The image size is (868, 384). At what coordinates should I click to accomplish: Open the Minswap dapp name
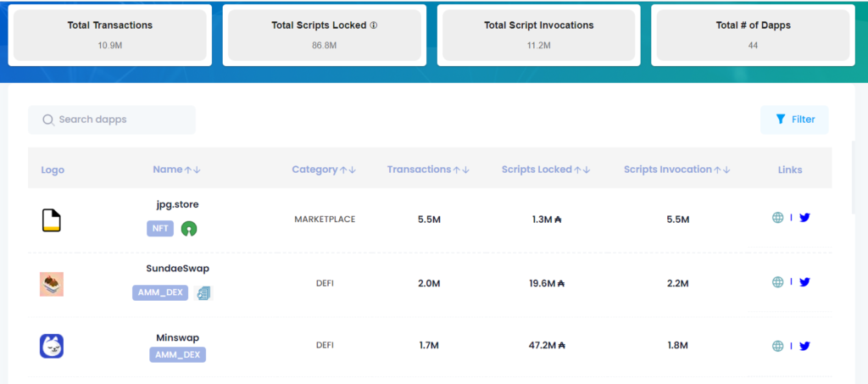tap(178, 337)
